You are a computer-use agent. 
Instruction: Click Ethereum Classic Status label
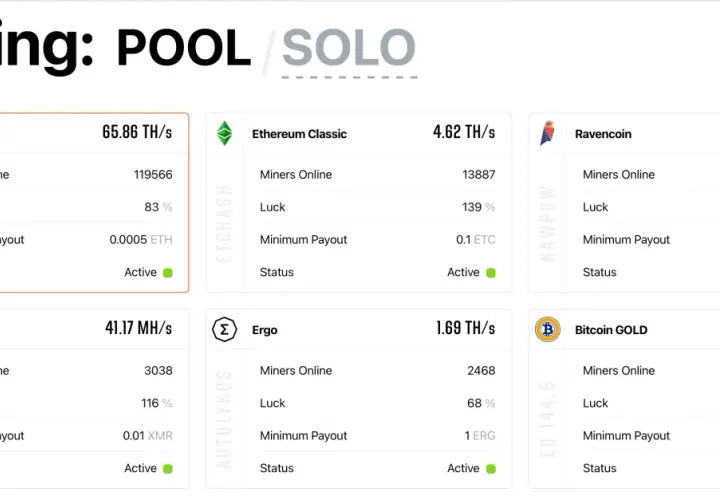point(277,272)
